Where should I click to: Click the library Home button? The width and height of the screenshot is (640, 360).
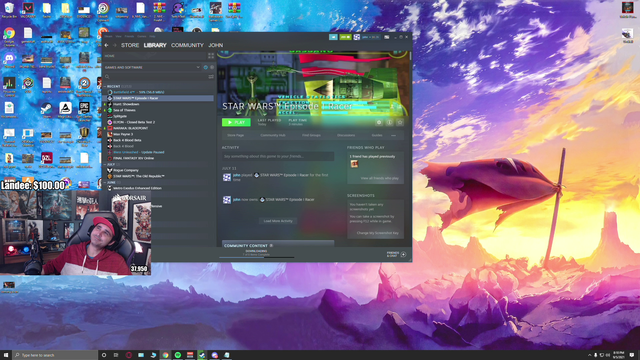click(155, 56)
